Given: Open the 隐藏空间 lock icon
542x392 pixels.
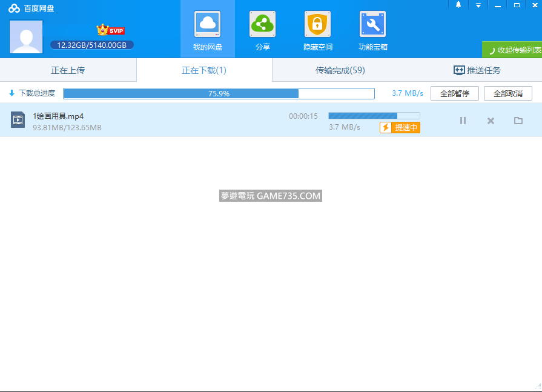Looking at the screenshot, I should 317,25.
